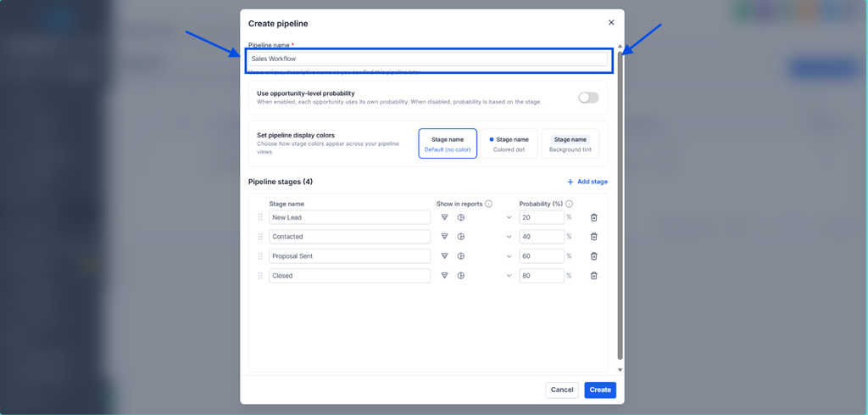Toggle funnel chart icon for Closed

pyautogui.click(x=444, y=275)
